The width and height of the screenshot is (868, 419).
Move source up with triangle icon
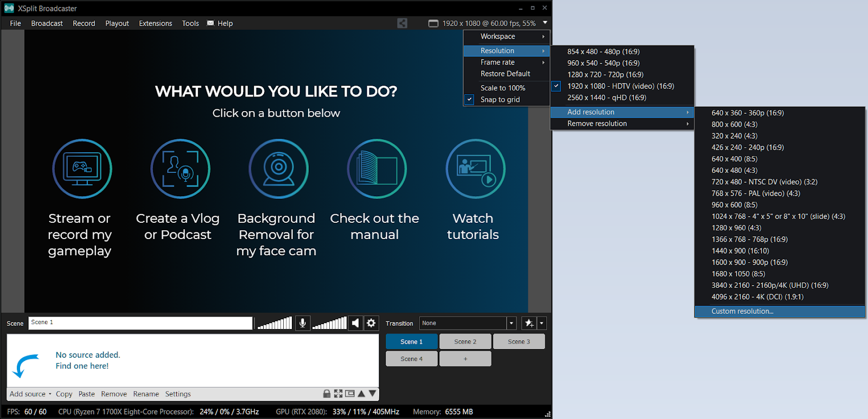(x=361, y=394)
